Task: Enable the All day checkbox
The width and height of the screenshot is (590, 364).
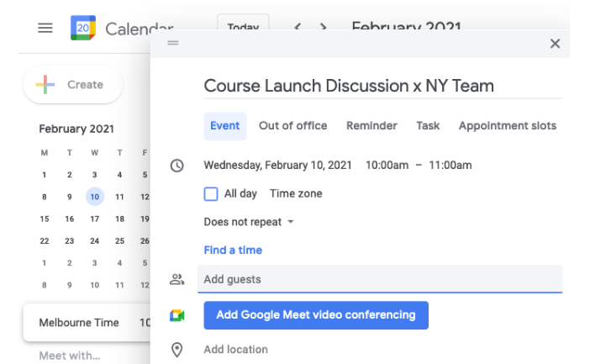Action: (211, 193)
